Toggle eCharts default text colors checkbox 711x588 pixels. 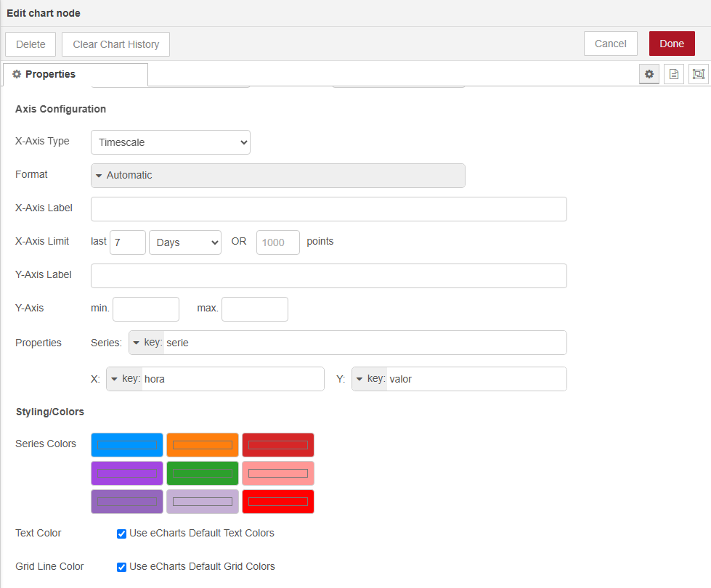coord(121,534)
